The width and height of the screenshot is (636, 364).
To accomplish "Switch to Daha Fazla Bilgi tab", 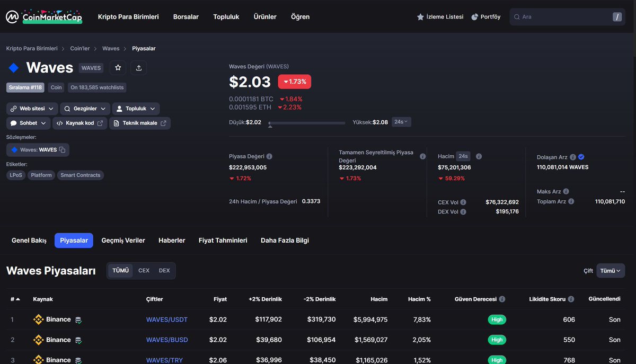I will pyautogui.click(x=285, y=241).
